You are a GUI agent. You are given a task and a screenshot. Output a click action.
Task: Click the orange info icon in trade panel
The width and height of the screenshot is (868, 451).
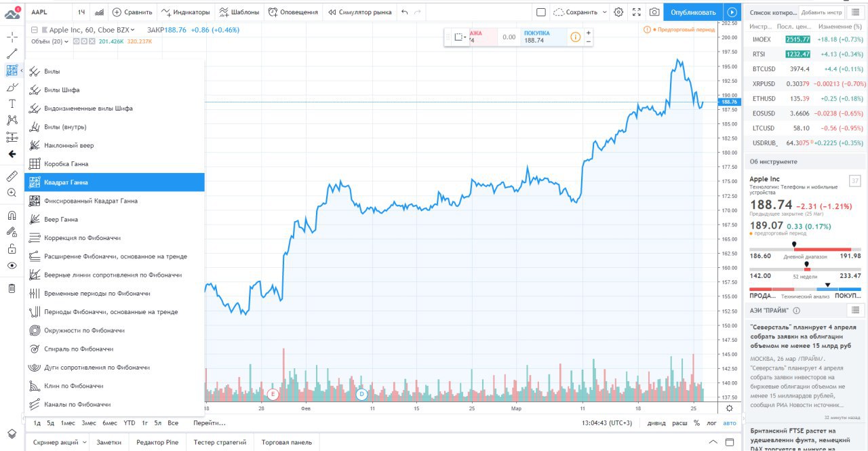[x=575, y=37]
